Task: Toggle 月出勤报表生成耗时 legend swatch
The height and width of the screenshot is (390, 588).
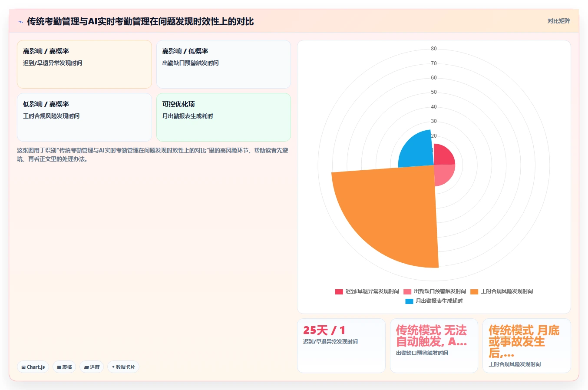Action: [409, 301]
